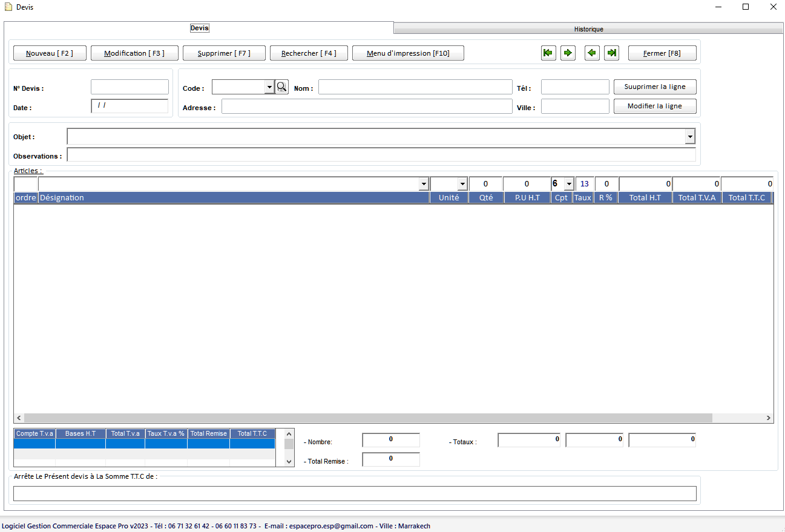Viewport: 785px width, 532px height.
Task: Click the Tél input field
Action: (575, 87)
